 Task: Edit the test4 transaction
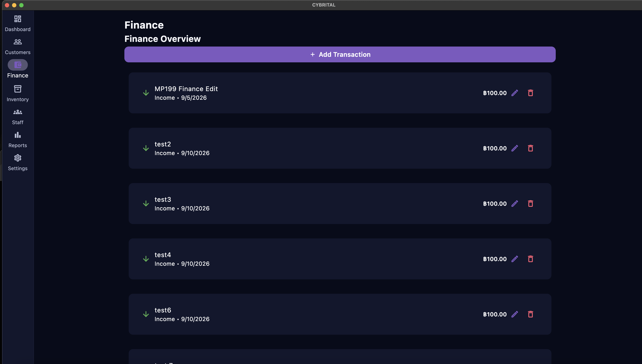pyautogui.click(x=515, y=259)
